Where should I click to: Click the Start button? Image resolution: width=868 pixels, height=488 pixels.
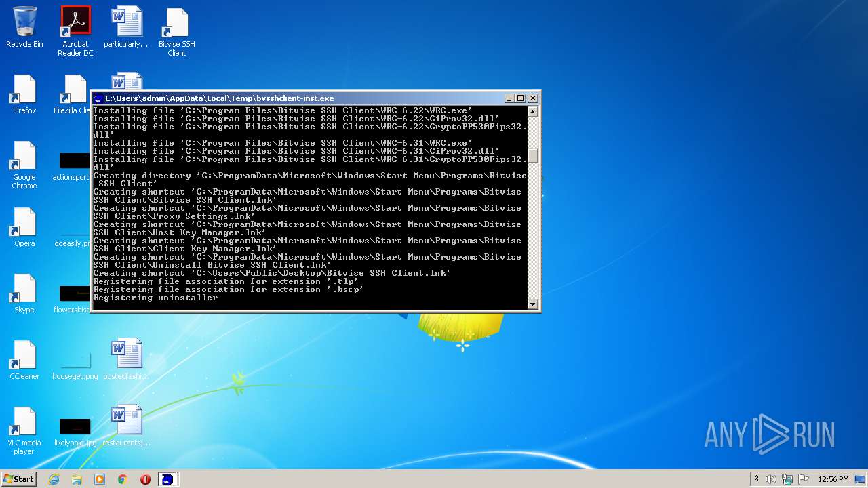[19, 479]
